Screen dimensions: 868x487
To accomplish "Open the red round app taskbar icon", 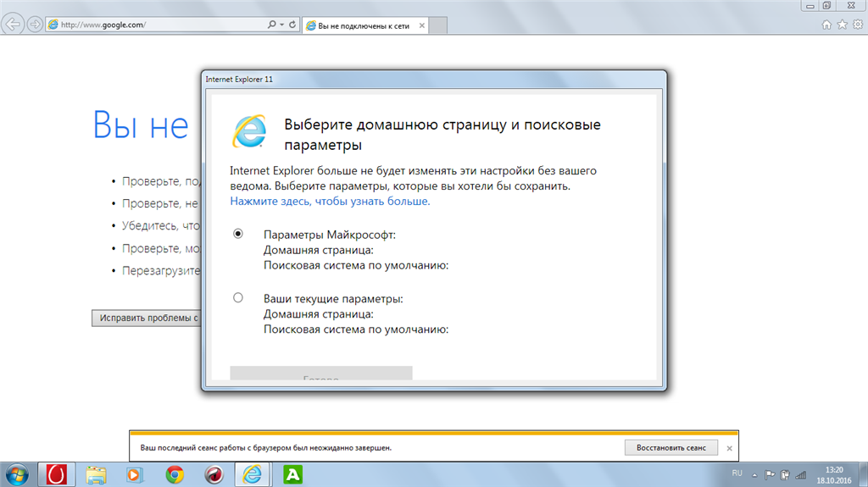I will [x=214, y=475].
